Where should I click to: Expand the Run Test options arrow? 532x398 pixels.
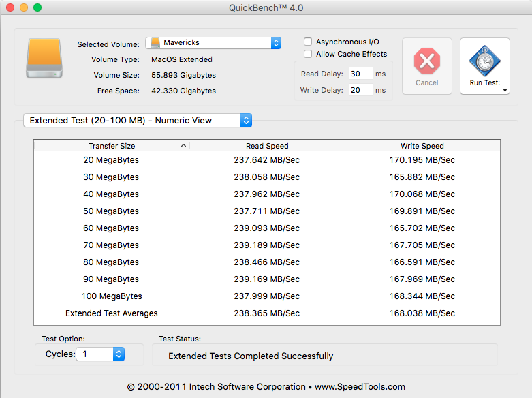[505, 90]
